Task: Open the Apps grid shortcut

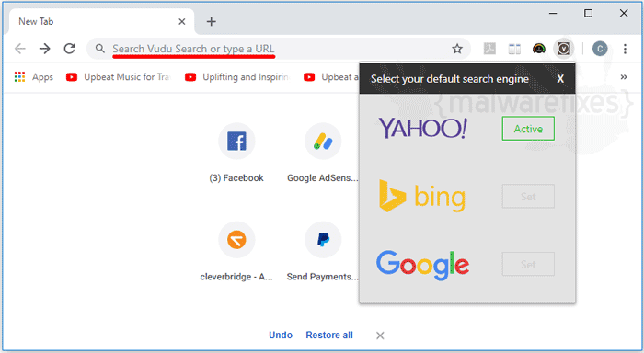Action: [x=34, y=76]
